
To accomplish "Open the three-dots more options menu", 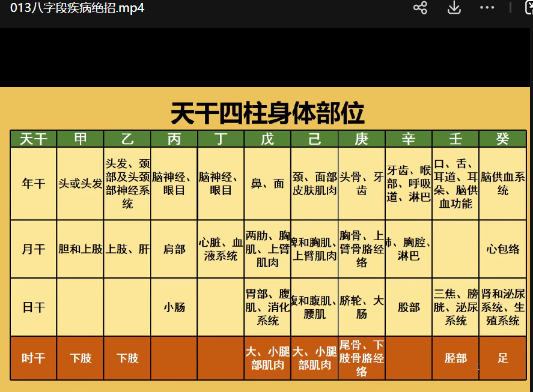I will pyautogui.click(x=487, y=8).
